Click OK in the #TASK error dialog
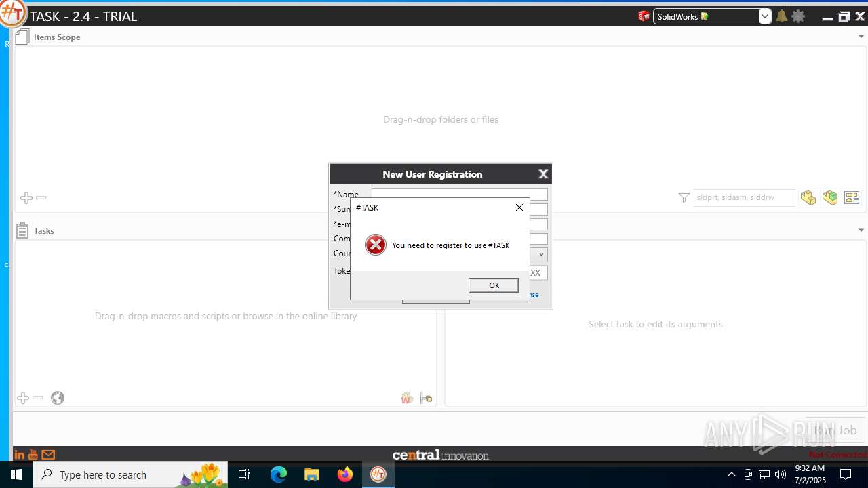Viewport: 868px width, 488px height. click(x=494, y=285)
